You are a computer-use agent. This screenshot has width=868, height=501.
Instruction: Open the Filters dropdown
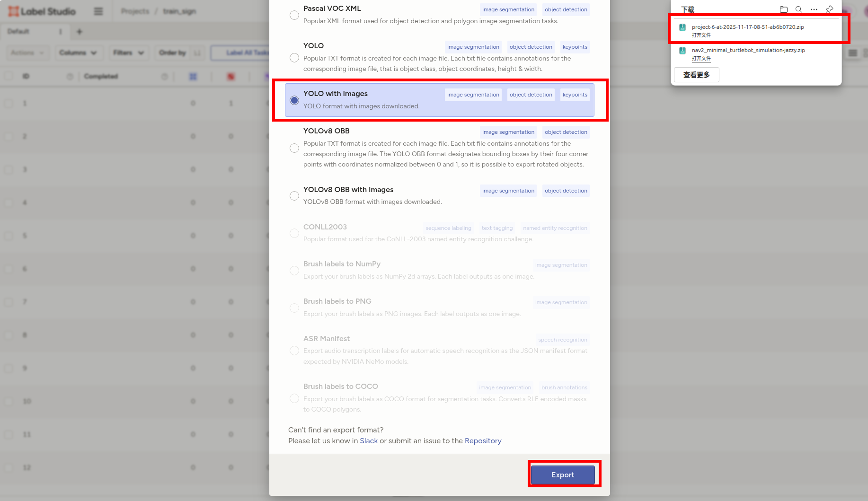tap(128, 53)
